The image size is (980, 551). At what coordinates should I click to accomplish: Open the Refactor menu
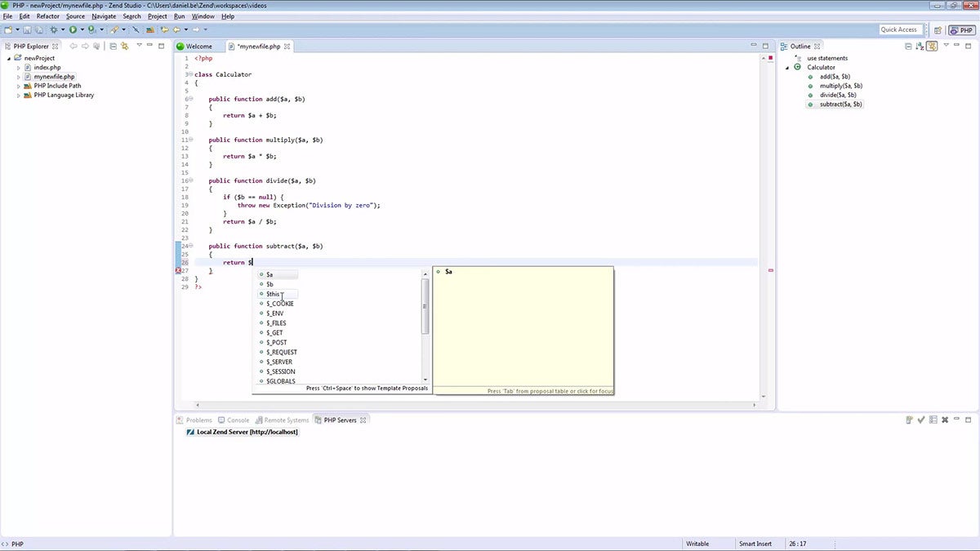pyautogui.click(x=47, y=16)
